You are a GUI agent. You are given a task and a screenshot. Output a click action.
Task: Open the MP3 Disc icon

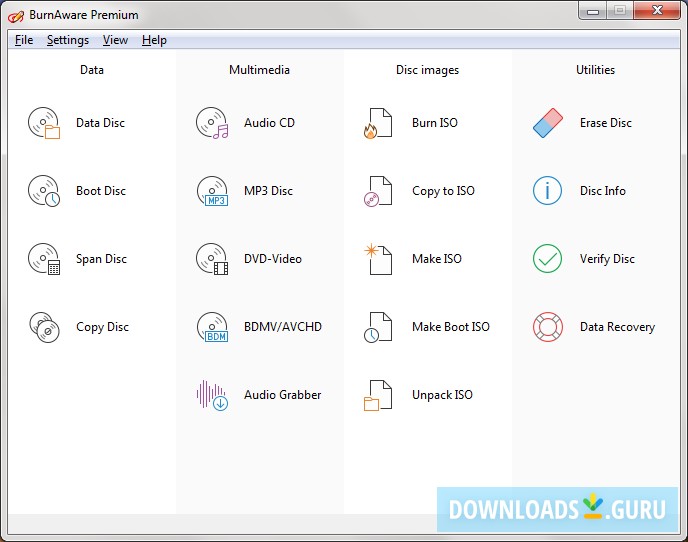(x=212, y=191)
